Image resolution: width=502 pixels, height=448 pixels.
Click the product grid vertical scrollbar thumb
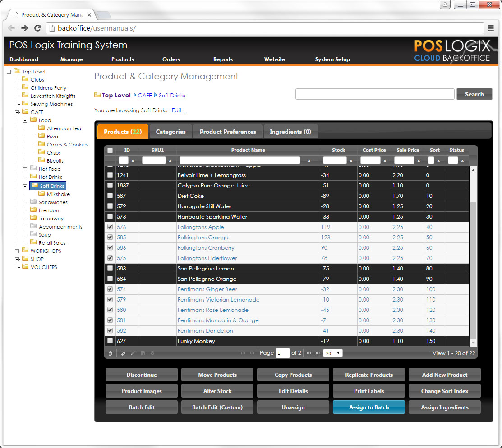(x=473, y=270)
